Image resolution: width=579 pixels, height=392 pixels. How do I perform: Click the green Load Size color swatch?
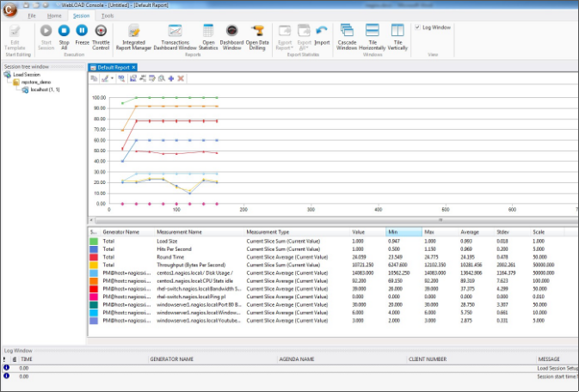[94, 242]
